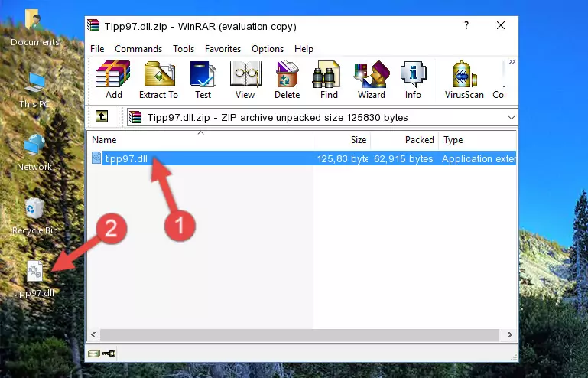
Task: Open the View file tool
Action: point(245,80)
